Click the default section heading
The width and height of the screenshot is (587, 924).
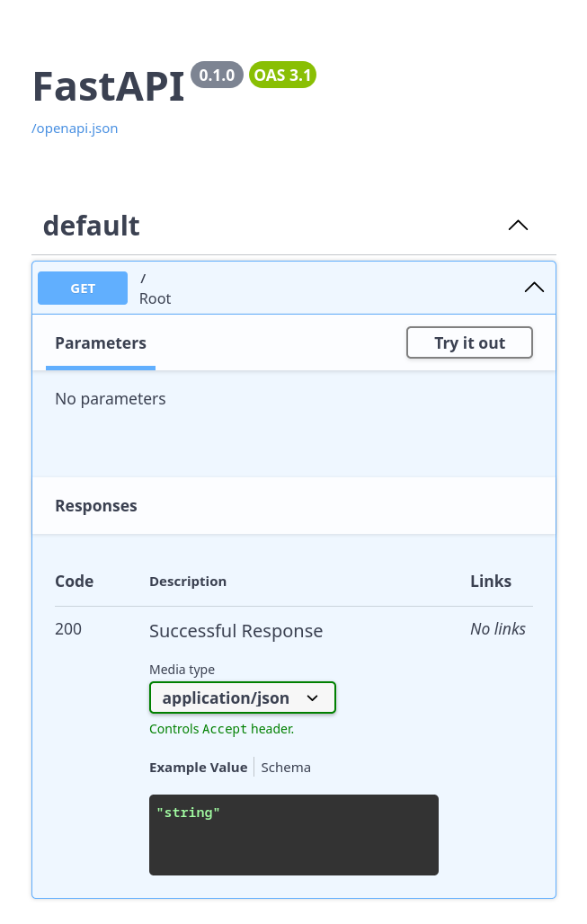coord(92,226)
